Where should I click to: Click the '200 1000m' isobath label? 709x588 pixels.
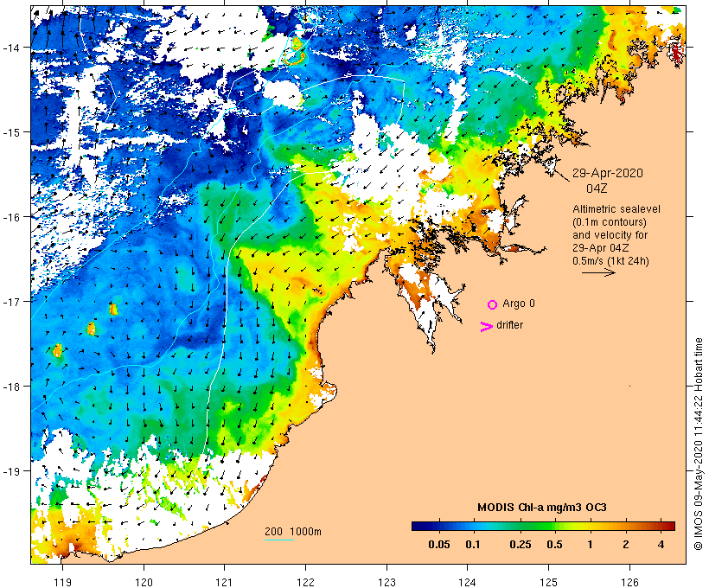293,532
